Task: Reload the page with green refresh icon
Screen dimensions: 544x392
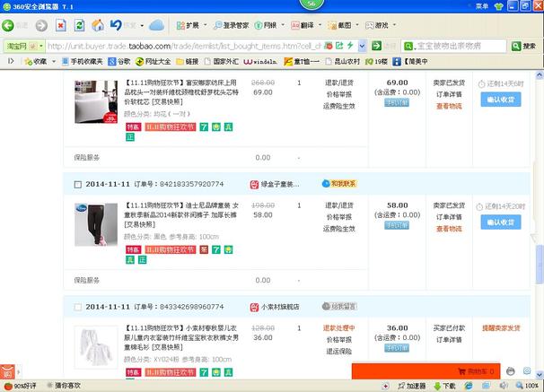Action: coord(80,25)
